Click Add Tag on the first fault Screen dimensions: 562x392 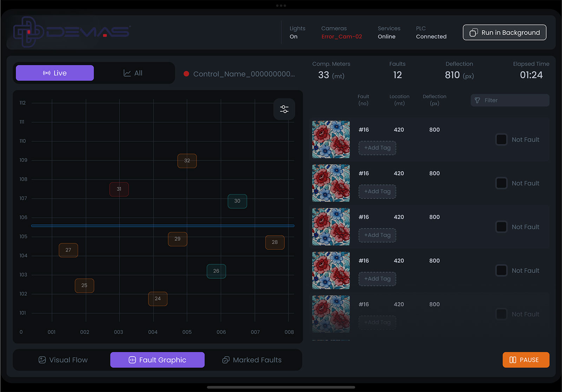tap(377, 148)
